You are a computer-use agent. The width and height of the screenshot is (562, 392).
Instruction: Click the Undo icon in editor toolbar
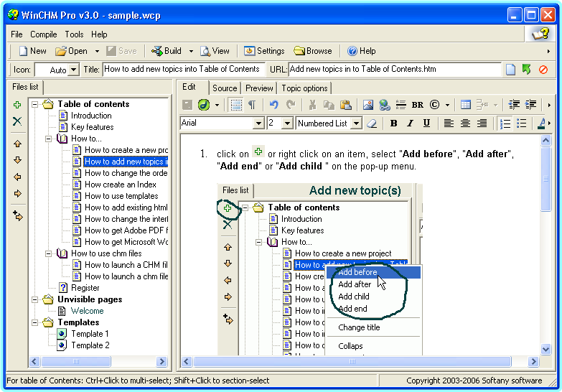274,105
